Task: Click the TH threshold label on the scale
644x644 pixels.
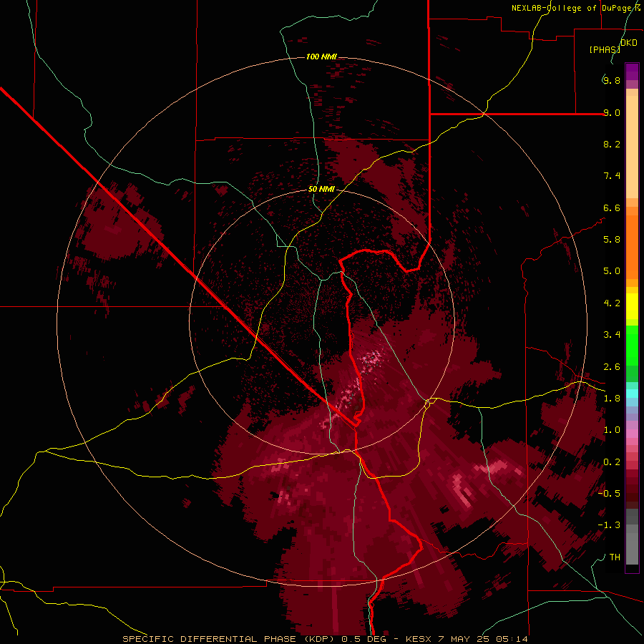Action: pyautogui.click(x=615, y=557)
